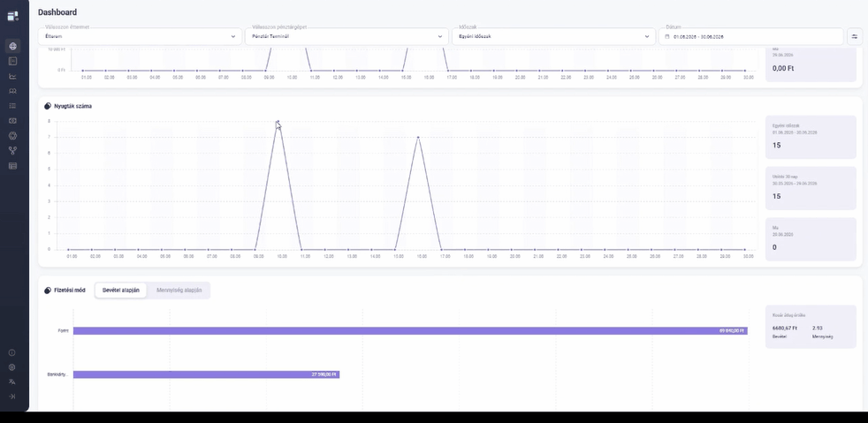Screen dimensions: 868x423
Task: Click the language translate icon
Action: pos(12,381)
